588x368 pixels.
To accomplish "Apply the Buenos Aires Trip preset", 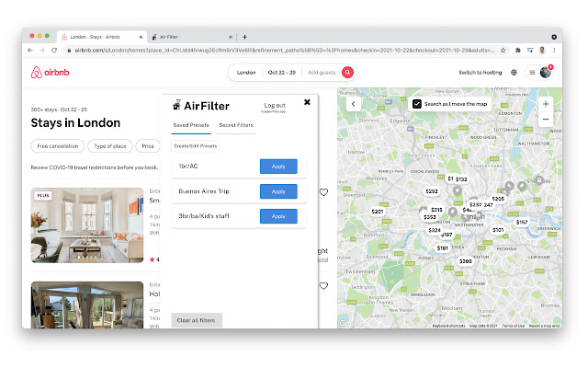I will pos(278,191).
